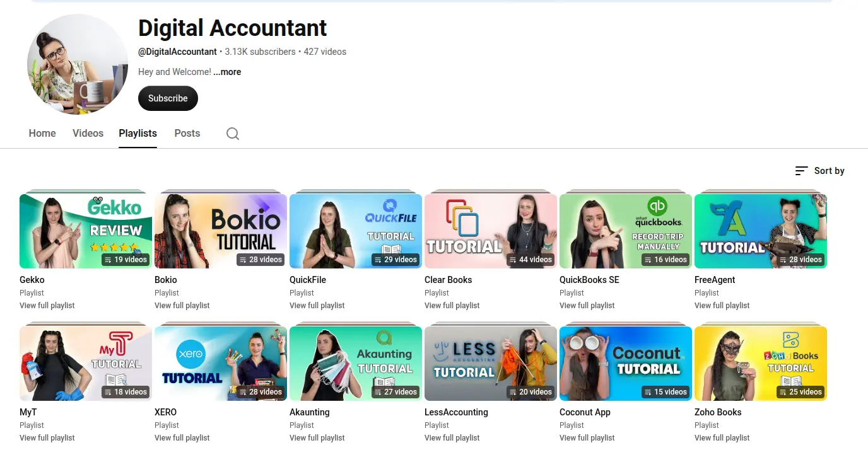
Task: View full playlist under XERO
Action: 182,438
